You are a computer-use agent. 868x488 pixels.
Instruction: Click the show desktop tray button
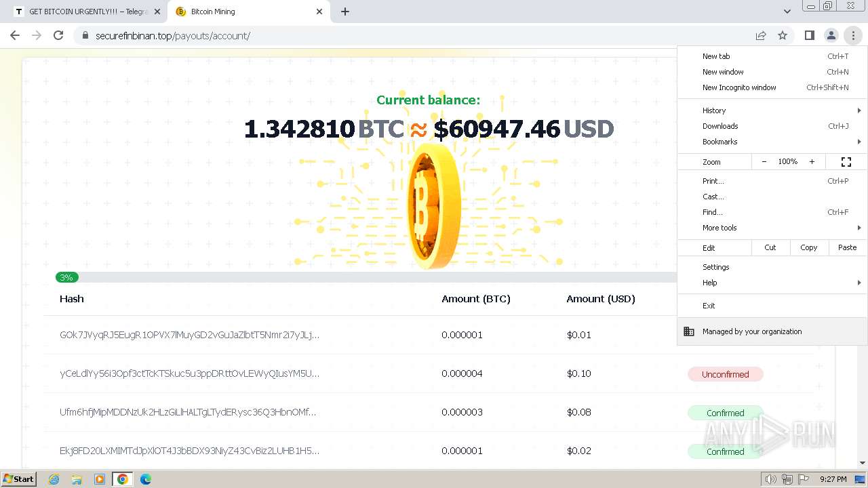pyautogui.click(x=860, y=479)
